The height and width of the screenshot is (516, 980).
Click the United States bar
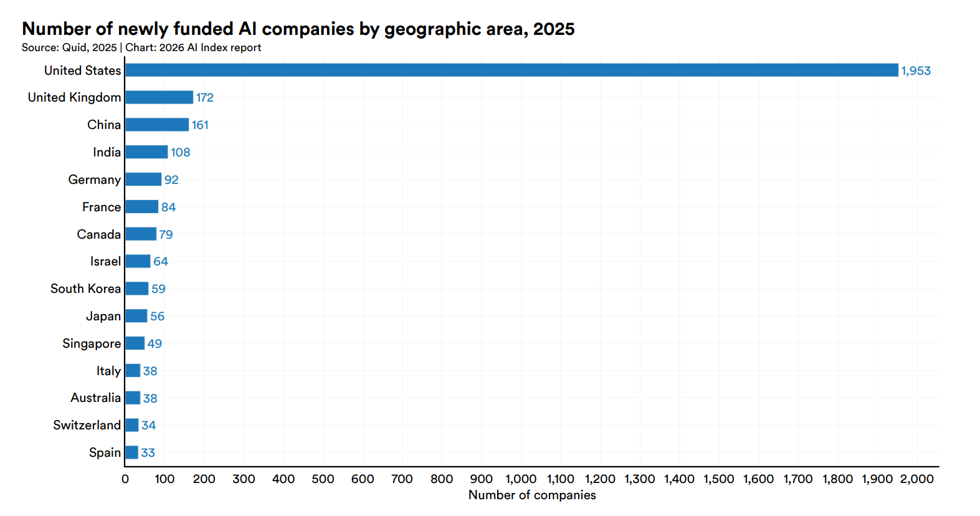511,70
